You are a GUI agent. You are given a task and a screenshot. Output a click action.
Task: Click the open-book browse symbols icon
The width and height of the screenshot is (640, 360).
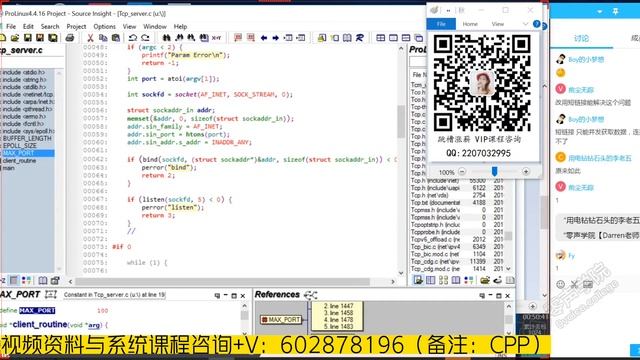point(347,38)
